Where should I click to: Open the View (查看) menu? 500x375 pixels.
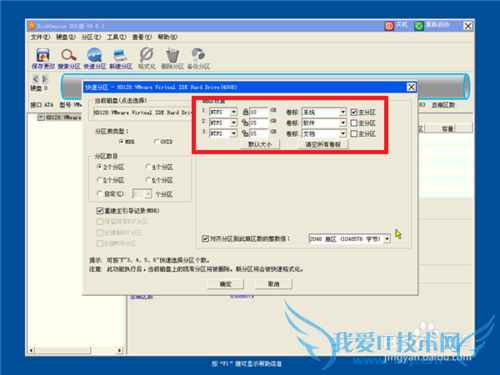(142, 37)
